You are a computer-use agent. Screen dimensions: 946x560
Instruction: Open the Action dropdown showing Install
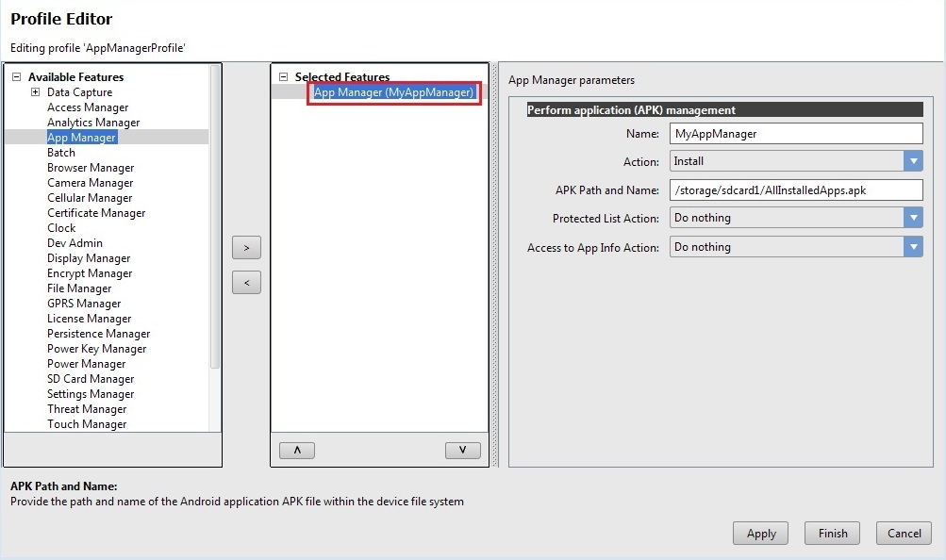[912, 161]
